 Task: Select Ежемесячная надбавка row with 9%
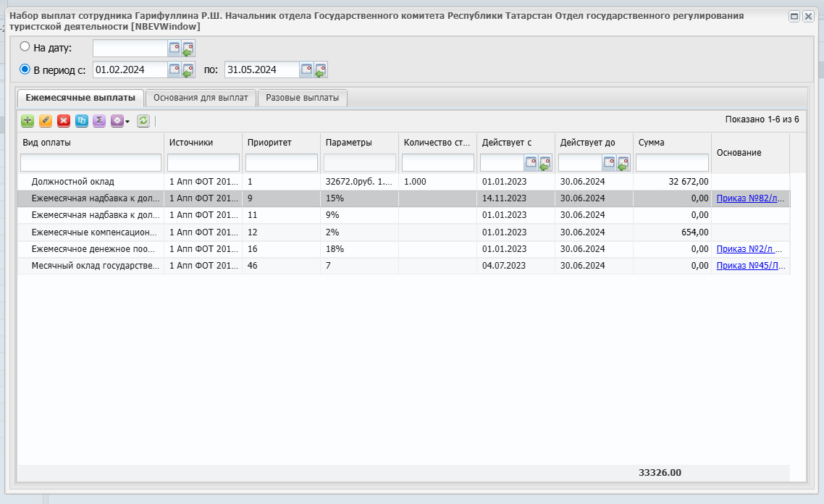point(403,215)
